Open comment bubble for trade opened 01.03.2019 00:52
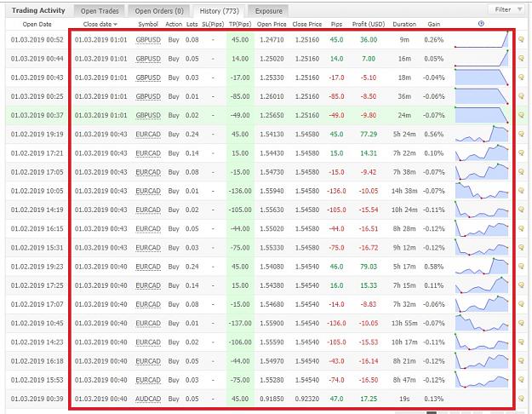The height and width of the screenshot is (414, 532). pyautogui.click(x=522, y=40)
